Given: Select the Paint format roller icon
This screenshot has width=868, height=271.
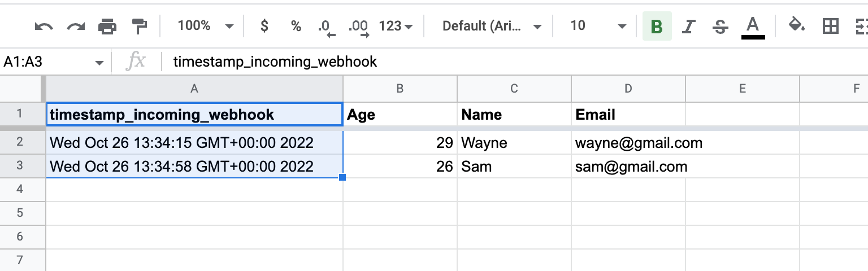Looking at the screenshot, I should 139,26.
